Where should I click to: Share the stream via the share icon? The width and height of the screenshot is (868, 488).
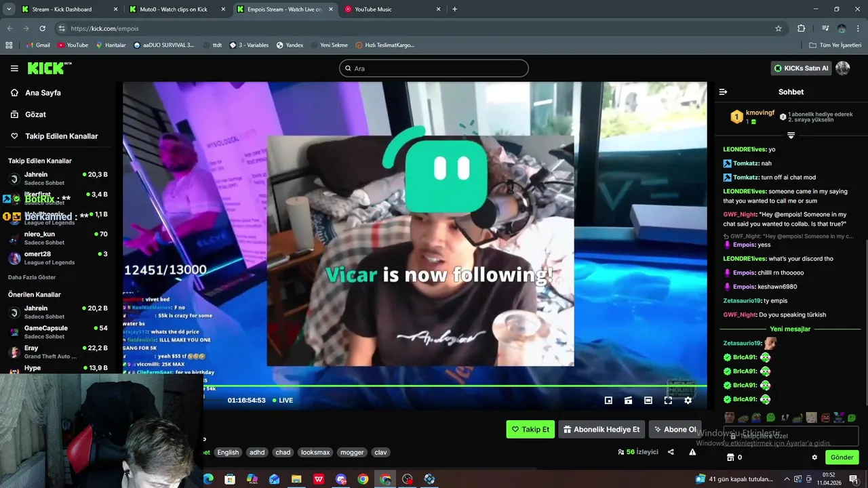click(x=671, y=452)
